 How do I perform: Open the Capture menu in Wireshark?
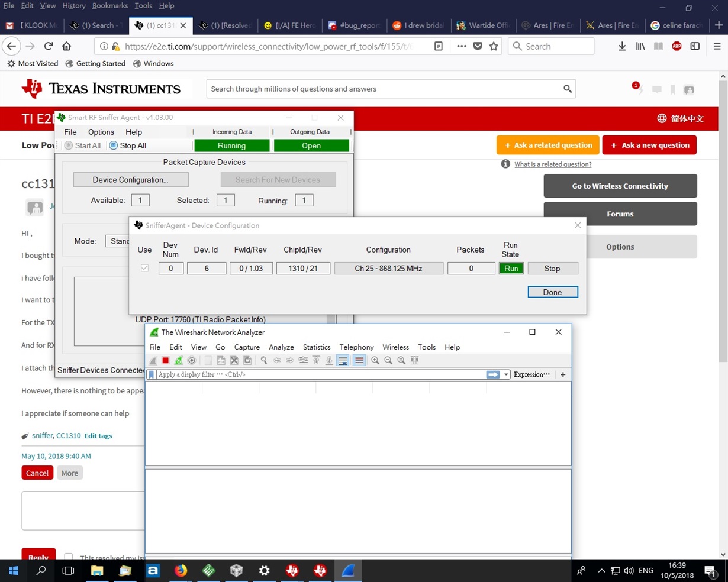pos(247,347)
